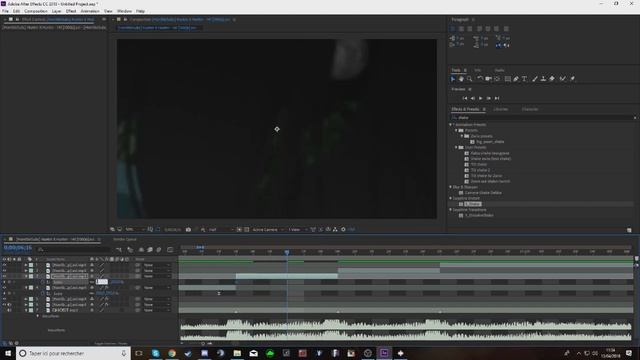Open layer 1 parent None dropdown
The height and width of the screenshot is (360, 640).
click(156, 265)
